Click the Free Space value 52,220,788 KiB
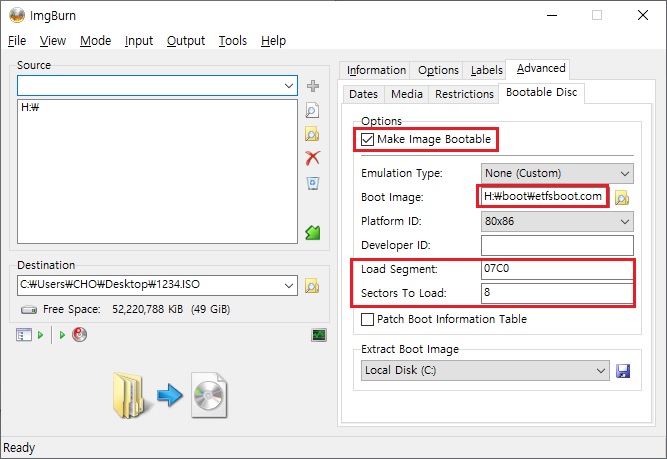The image size is (667, 459). 147,309
